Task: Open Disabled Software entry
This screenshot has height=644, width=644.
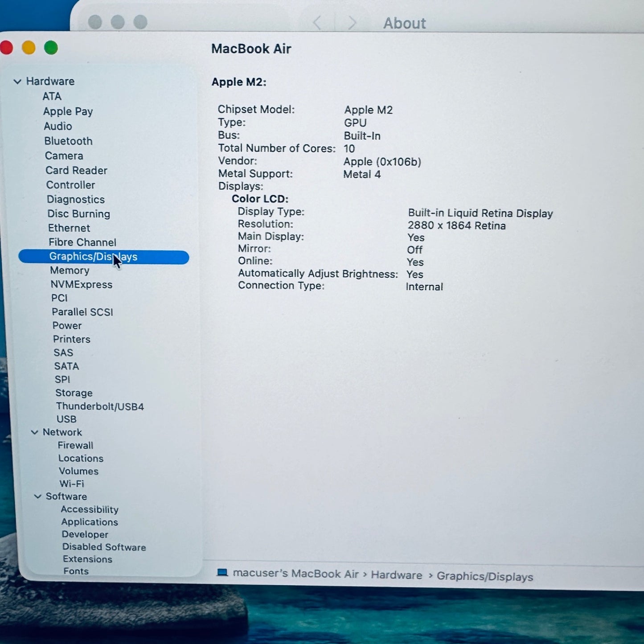Action: point(104,547)
